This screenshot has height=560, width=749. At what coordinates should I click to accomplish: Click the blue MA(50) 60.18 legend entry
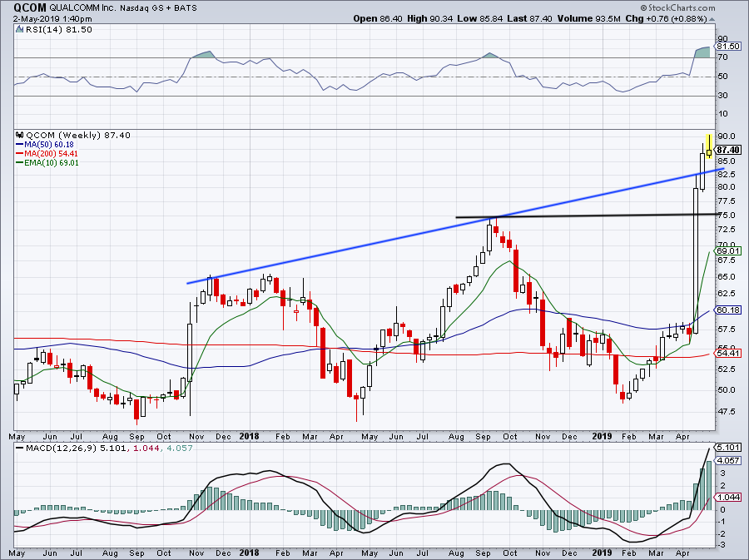coord(45,145)
